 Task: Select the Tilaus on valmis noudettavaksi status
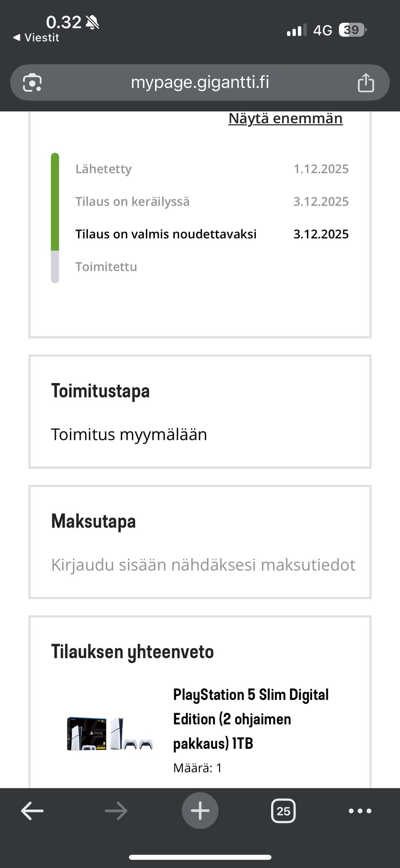166,234
